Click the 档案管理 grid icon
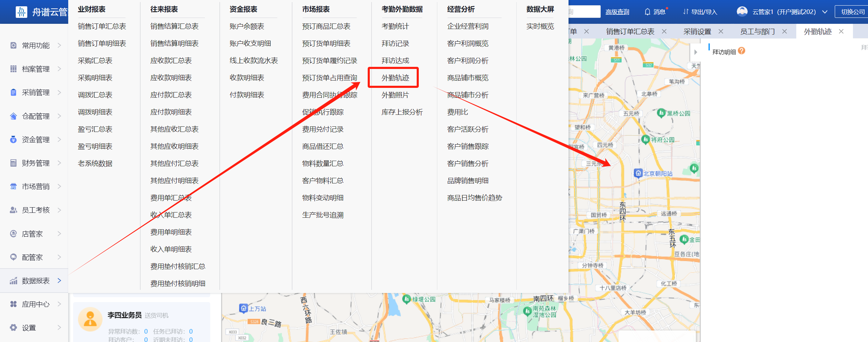The image size is (868, 342). click(x=13, y=69)
